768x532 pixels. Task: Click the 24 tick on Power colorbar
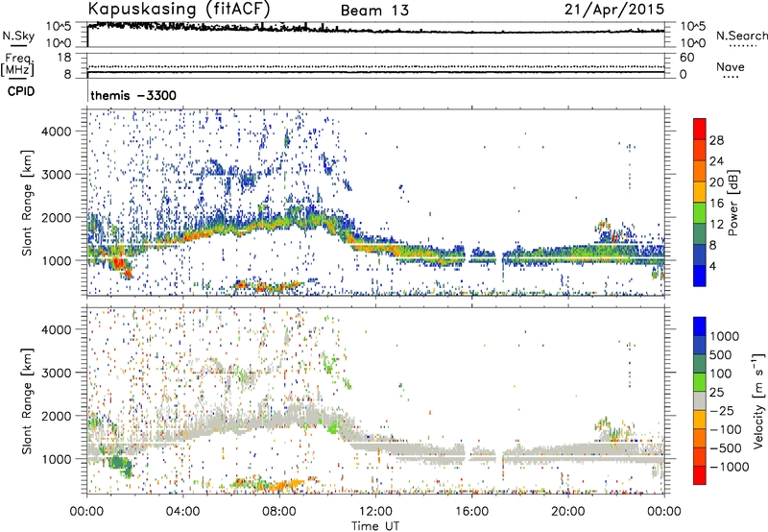(x=716, y=161)
